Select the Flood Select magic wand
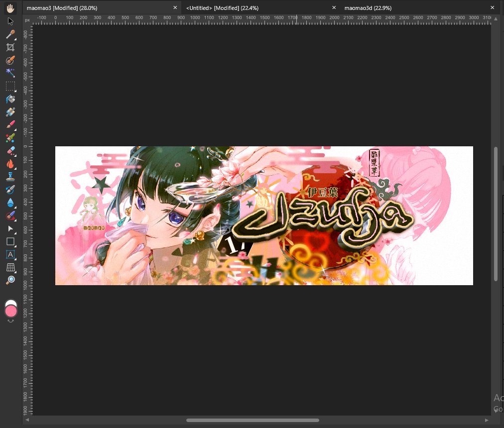The height and width of the screenshot is (428, 504). (10, 73)
